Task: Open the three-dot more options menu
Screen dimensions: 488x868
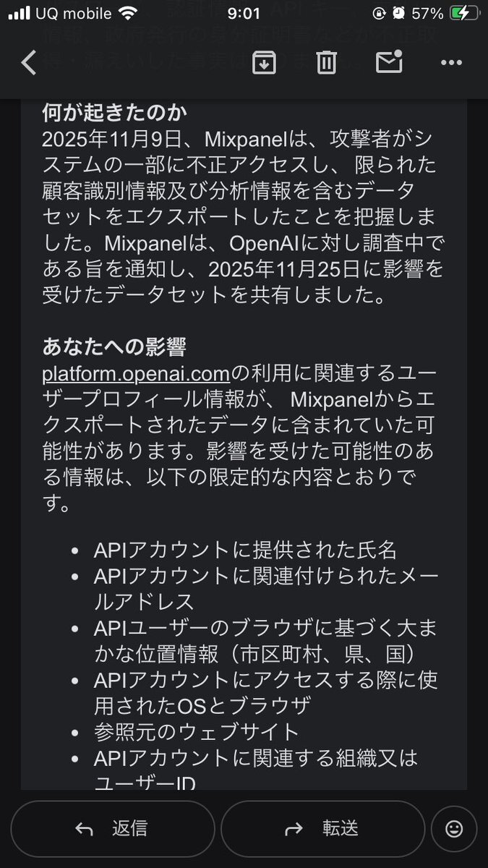Action: coord(451,63)
